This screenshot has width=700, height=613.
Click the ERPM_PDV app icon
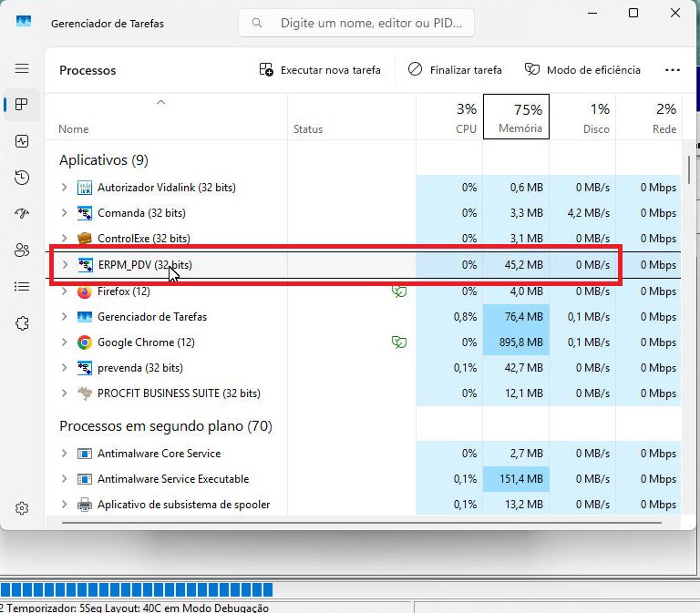pos(86,265)
